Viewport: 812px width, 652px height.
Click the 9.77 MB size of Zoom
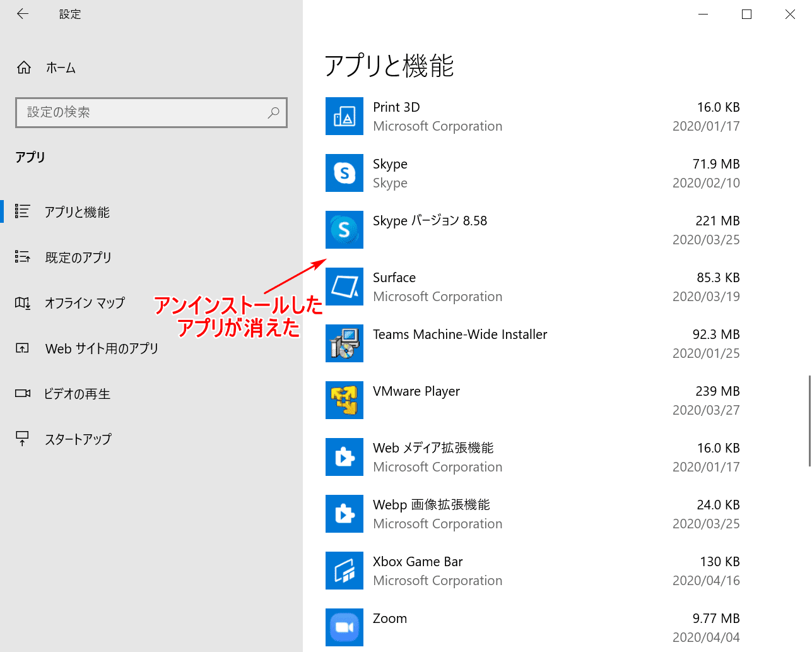point(716,619)
